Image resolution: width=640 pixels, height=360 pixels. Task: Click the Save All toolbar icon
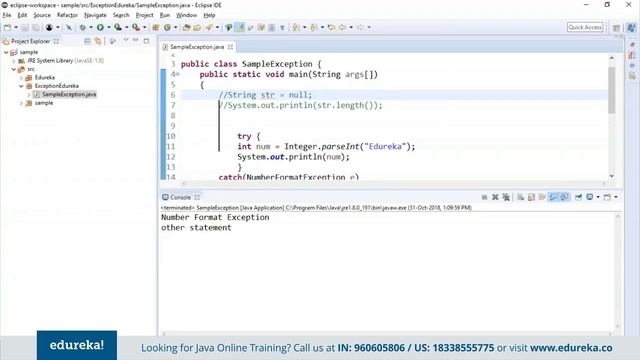[36, 27]
